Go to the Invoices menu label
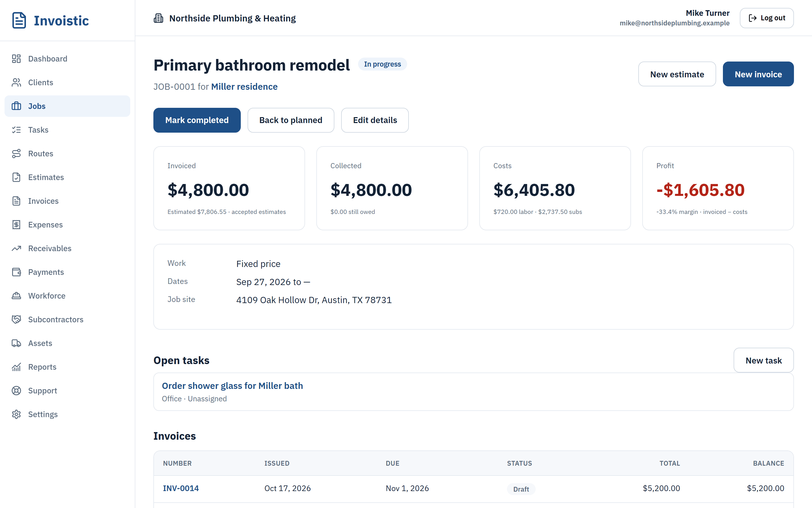Screen dimensions: 812x508 [x=43, y=201]
